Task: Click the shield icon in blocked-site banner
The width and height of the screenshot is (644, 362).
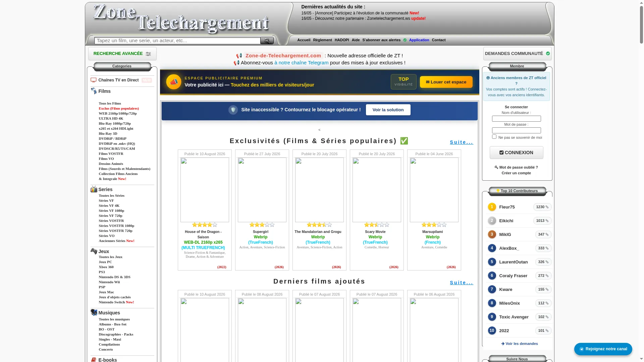Action: coord(233,110)
